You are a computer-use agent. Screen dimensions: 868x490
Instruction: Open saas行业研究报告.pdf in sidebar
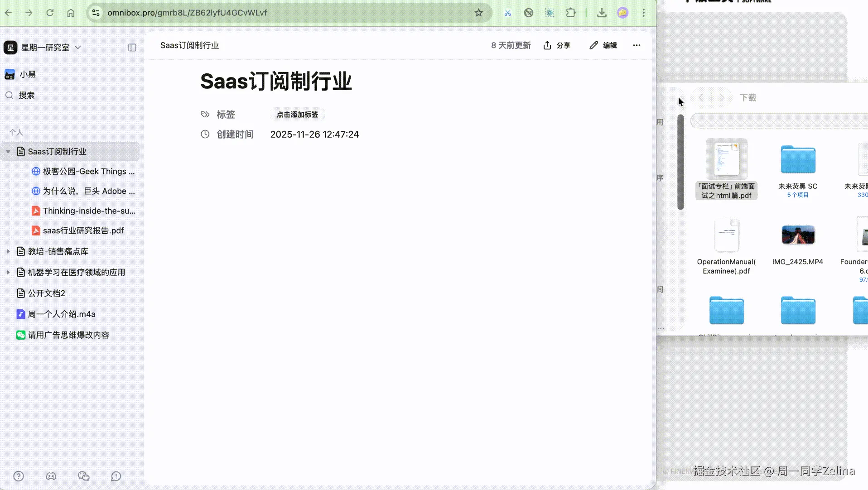(77, 231)
